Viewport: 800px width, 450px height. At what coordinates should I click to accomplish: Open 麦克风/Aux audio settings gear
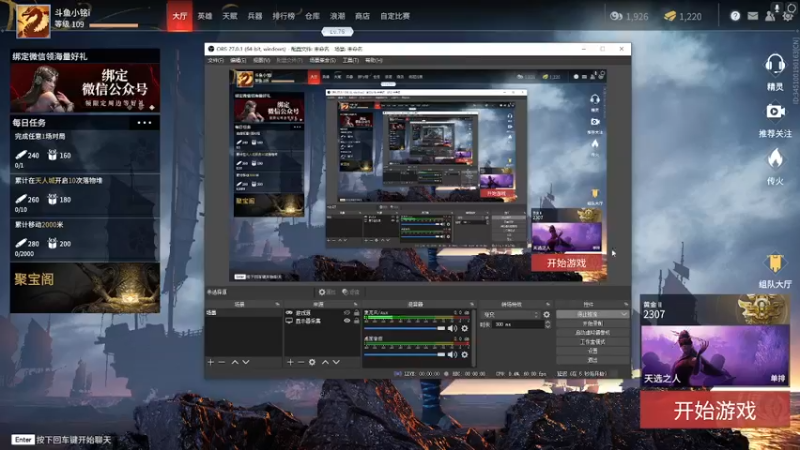(x=464, y=329)
